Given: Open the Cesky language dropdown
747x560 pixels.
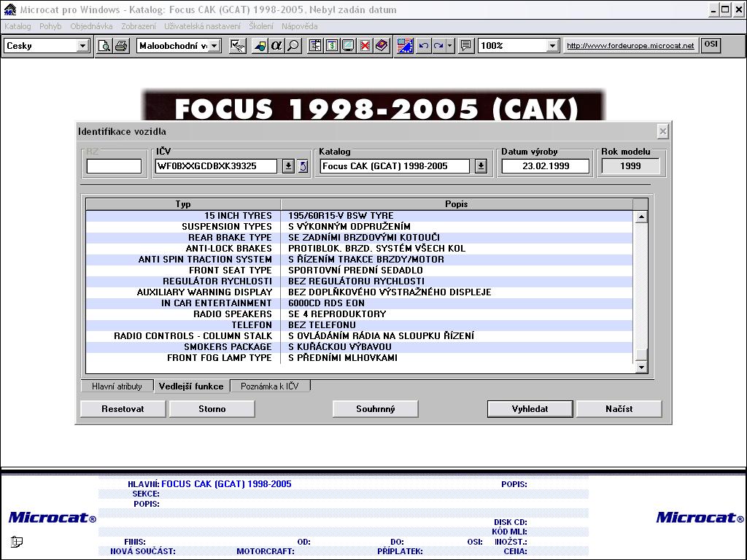Looking at the screenshot, I should pos(82,46).
